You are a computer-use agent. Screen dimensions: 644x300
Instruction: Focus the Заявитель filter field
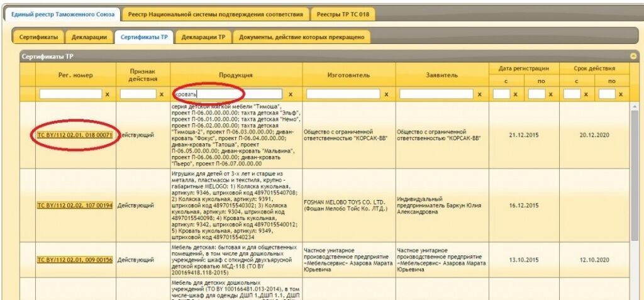pos(436,94)
